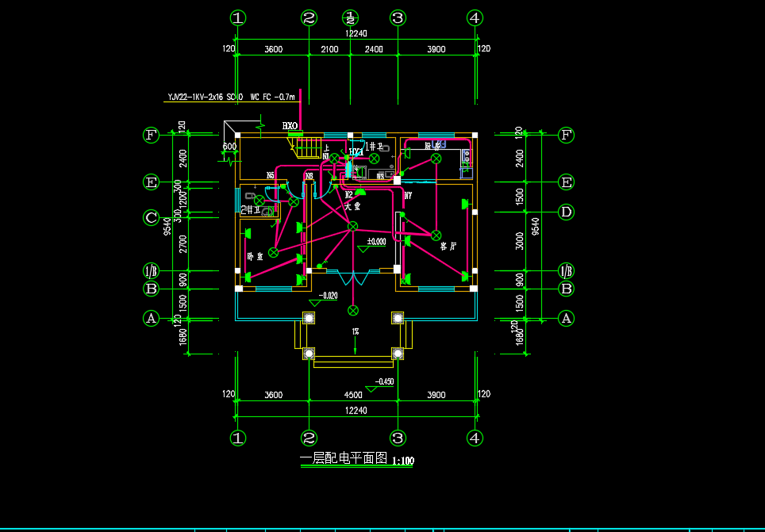
Task: Click the 2700 dimension text
Action: (183, 243)
